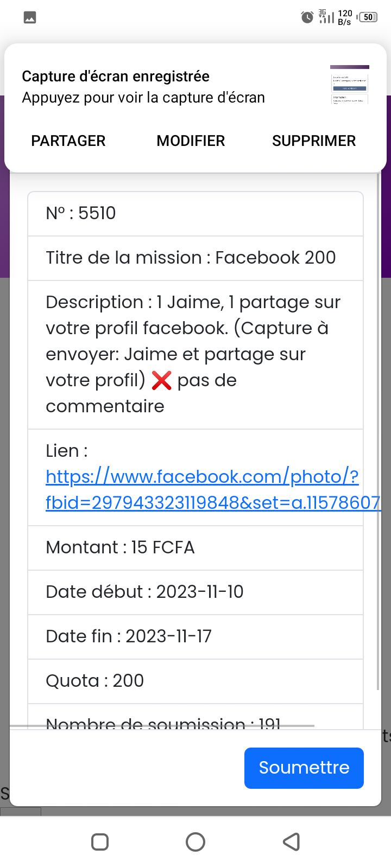391x868 pixels.
Task: Tap the battery level indicator
Action: [x=368, y=17]
